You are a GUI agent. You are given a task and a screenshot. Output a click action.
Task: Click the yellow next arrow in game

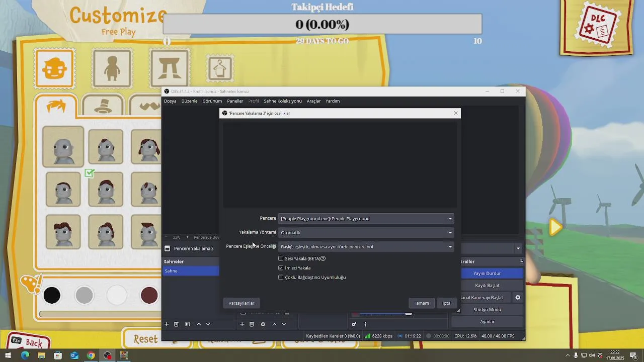[555, 227]
